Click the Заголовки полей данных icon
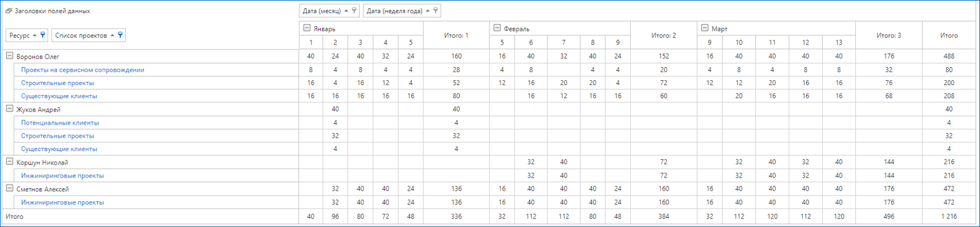 (9, 11)
